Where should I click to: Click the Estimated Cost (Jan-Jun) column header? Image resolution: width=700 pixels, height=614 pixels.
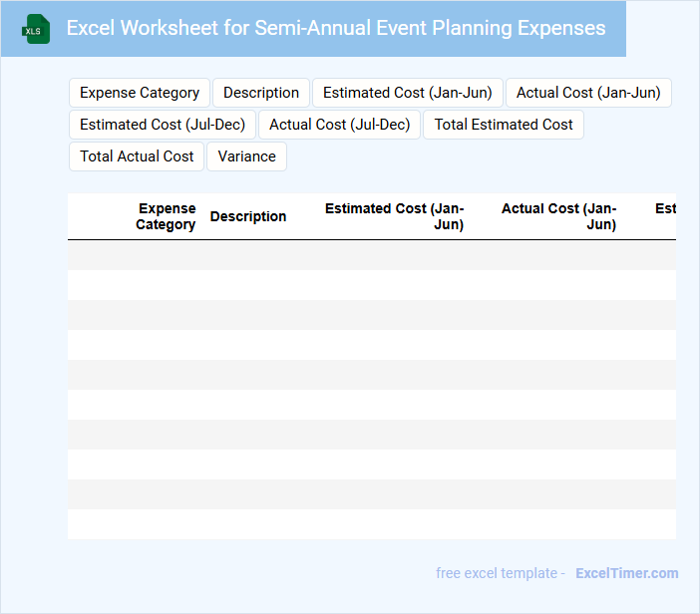394,216
